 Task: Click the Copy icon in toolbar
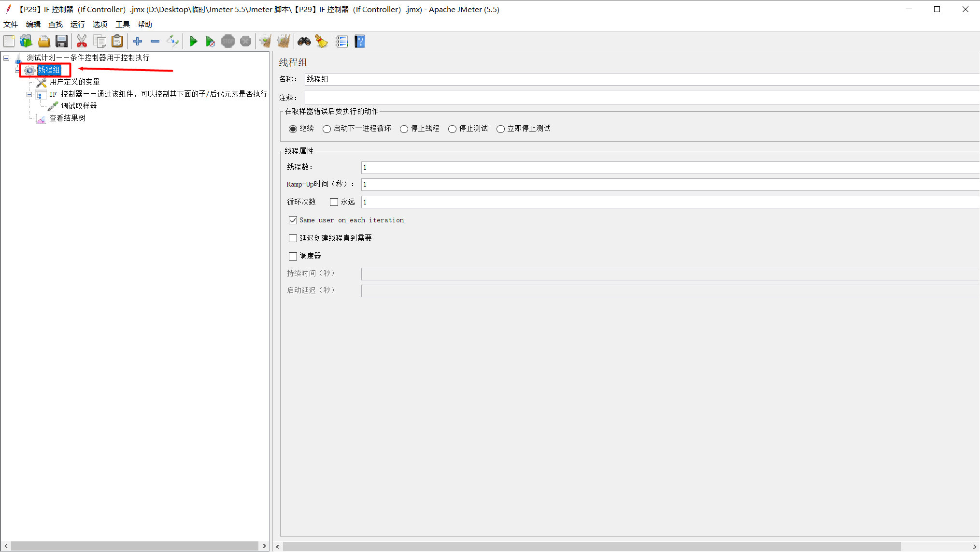point(99,42)
